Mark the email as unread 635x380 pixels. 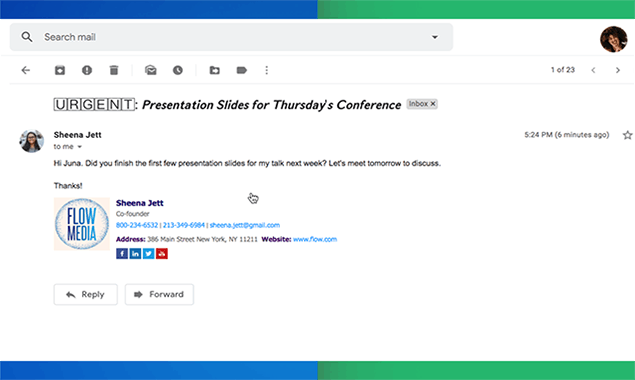[x=151, y=70]
